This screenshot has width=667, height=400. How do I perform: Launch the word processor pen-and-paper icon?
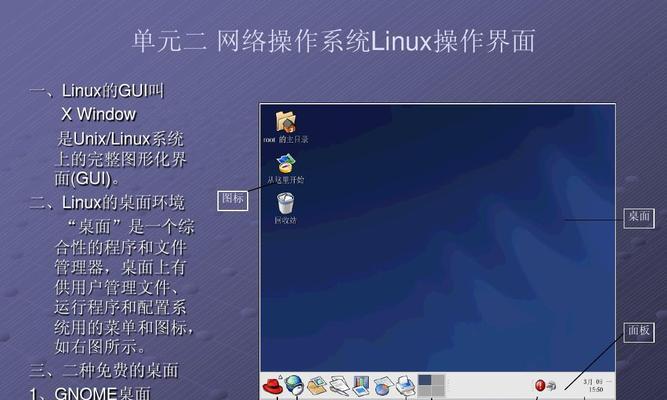(339, 386)
